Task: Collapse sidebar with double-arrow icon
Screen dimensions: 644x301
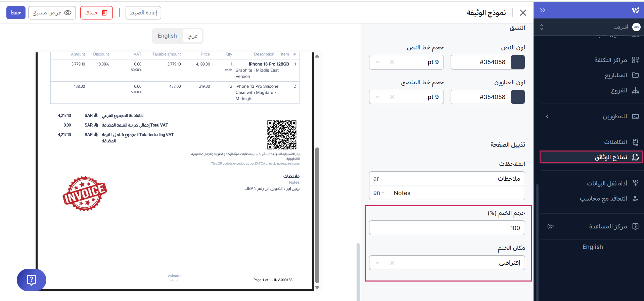Action: coord(543,10)
